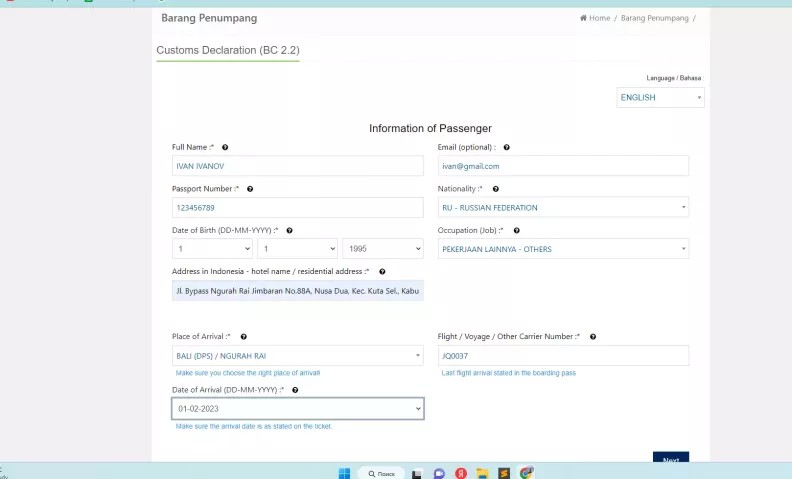The height and width of the screenshot is (479, 792).
Task: Click help icon next to Date of Birth
Action: (289, 230)
